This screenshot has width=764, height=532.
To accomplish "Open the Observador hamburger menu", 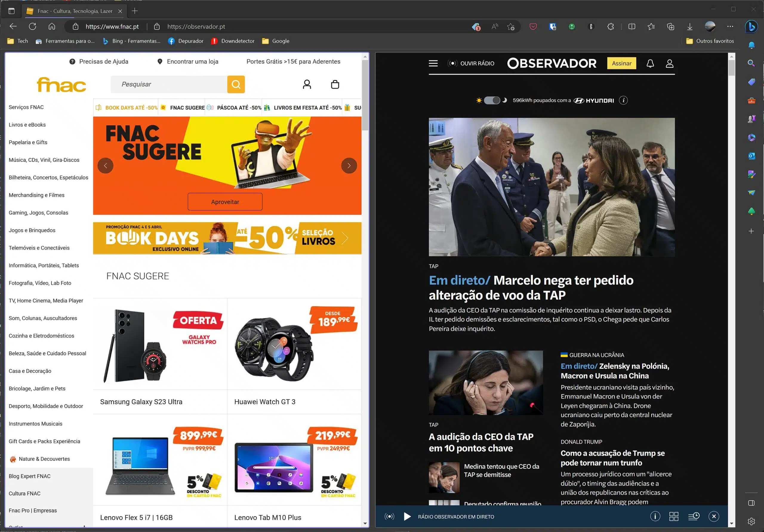I will coord(433,63).
